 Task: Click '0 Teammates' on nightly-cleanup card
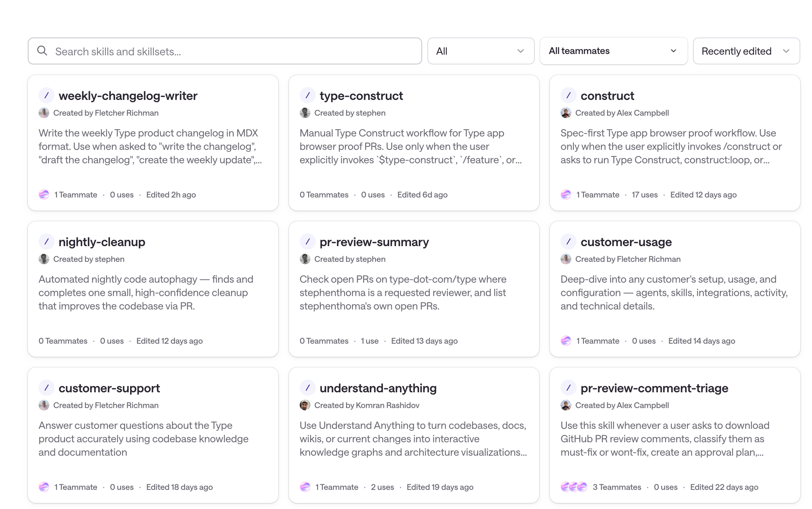tap(63, 341)
